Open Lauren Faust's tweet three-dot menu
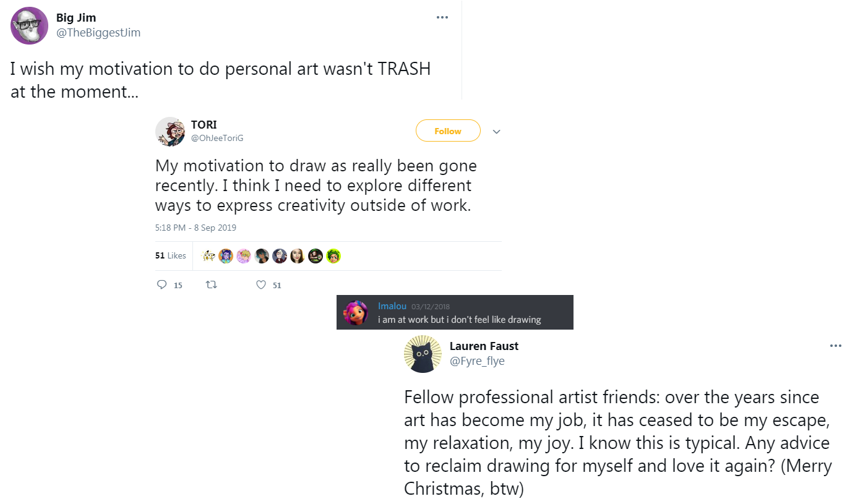Image resolution: width=855 pixels, height=504 pixels. coord(836,346)
